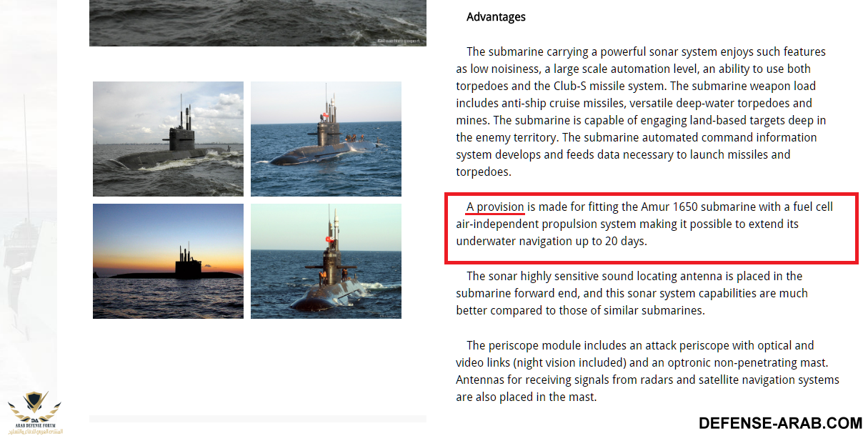Click the Advantages heading
The width and height of the screenshot is (868, 436).
[x=496, y=16]
